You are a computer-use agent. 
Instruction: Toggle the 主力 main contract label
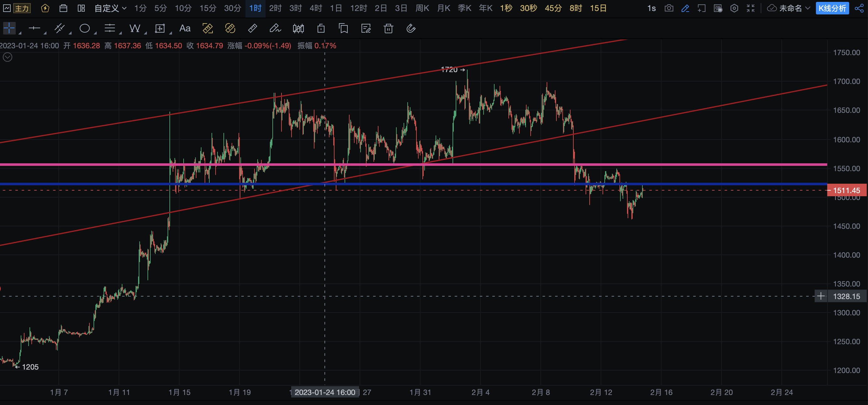(22, 8)
